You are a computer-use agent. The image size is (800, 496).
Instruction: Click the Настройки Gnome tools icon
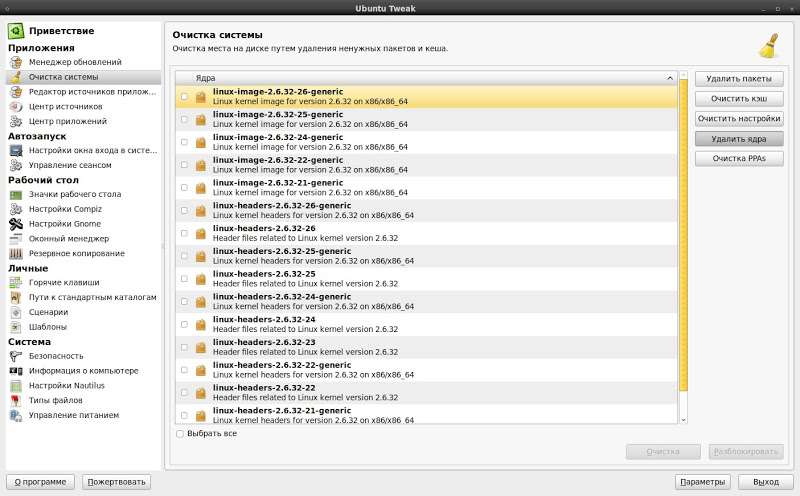click(16, 224)
